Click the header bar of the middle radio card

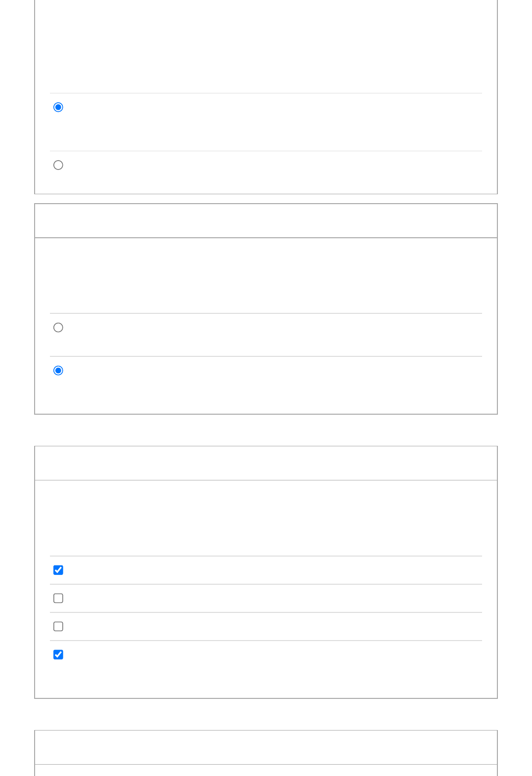(266, 221)
